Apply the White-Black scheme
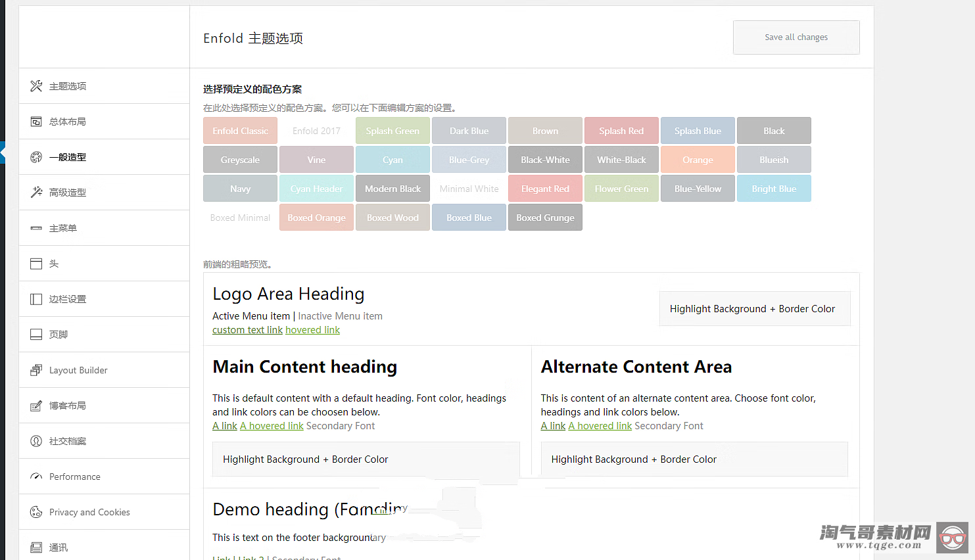 coord(621,160)
